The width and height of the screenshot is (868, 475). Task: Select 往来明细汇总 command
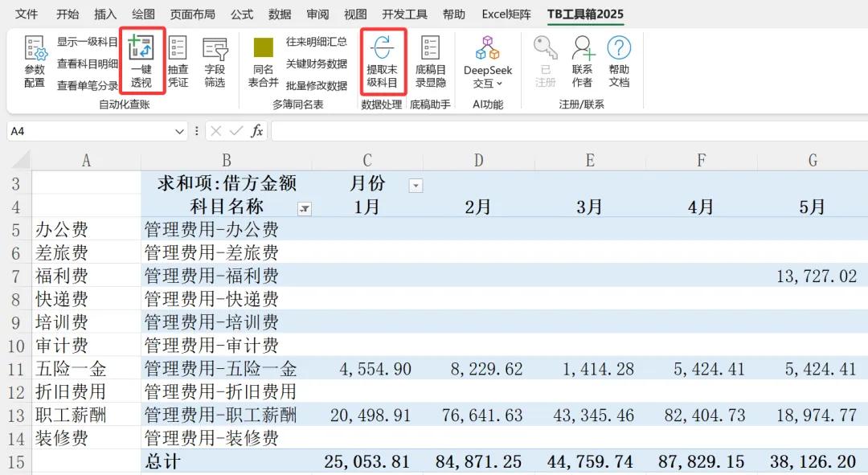click(x=317, y=42)
